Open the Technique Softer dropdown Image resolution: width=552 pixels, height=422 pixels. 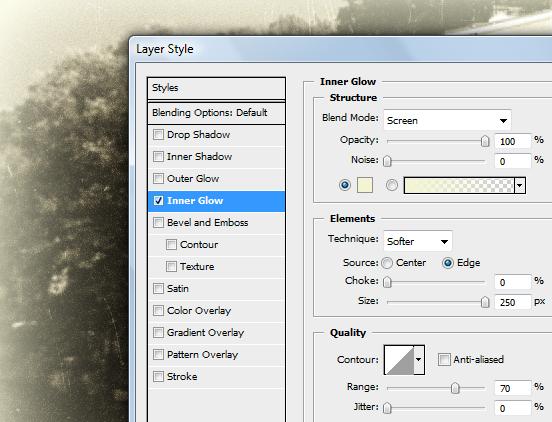pyautogui.click(x=418, y=241)
